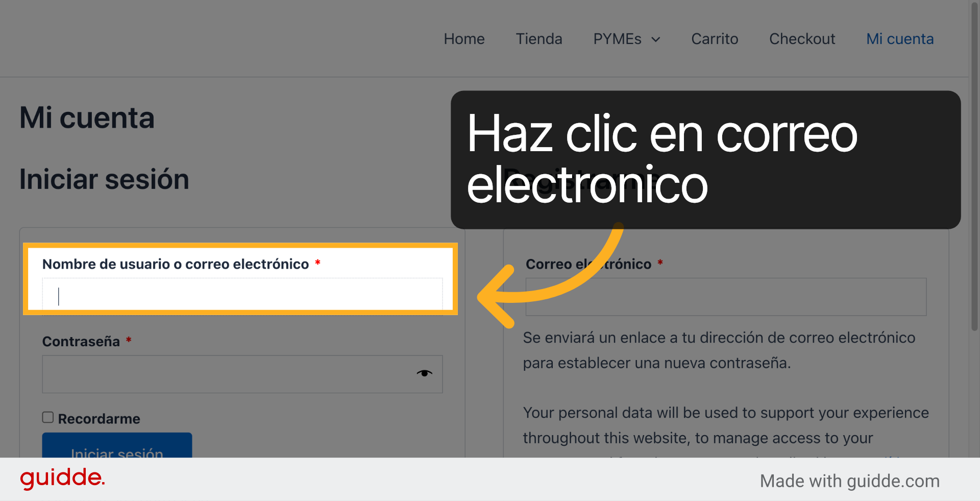Focus the Contraseña password field
Viewport: 980px width, 501px height.
[x=242, y=374]
